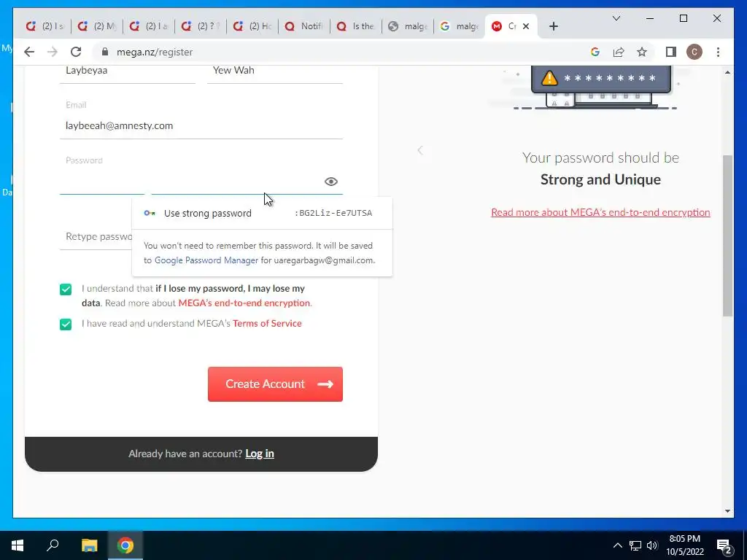
Task: Click the page vertical scrollbar thumb
Action: coord(727,236)
